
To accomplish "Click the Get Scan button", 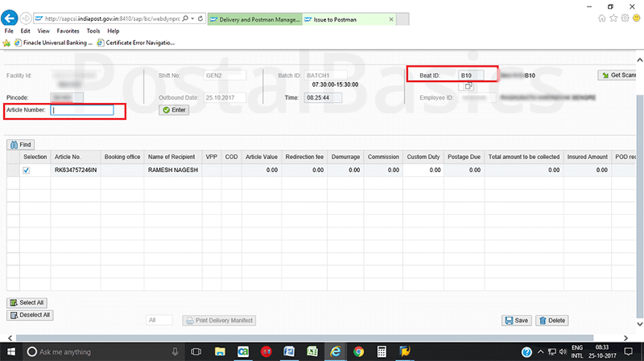I will pos(619,75).
